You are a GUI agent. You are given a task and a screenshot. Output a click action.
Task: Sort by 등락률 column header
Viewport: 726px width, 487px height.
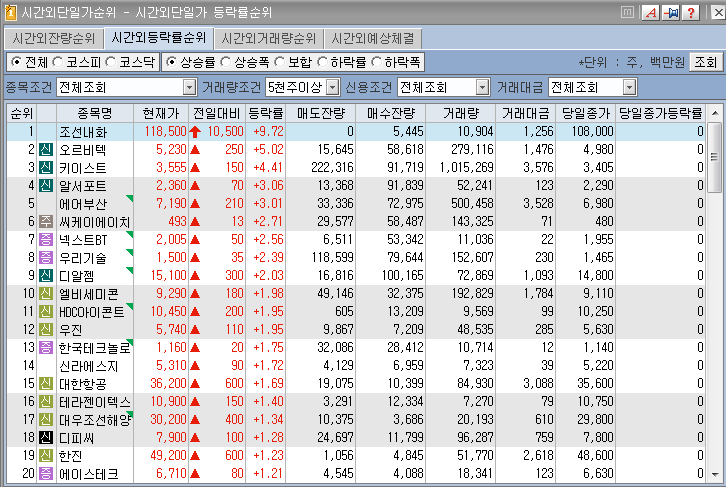tap(265, 113)
